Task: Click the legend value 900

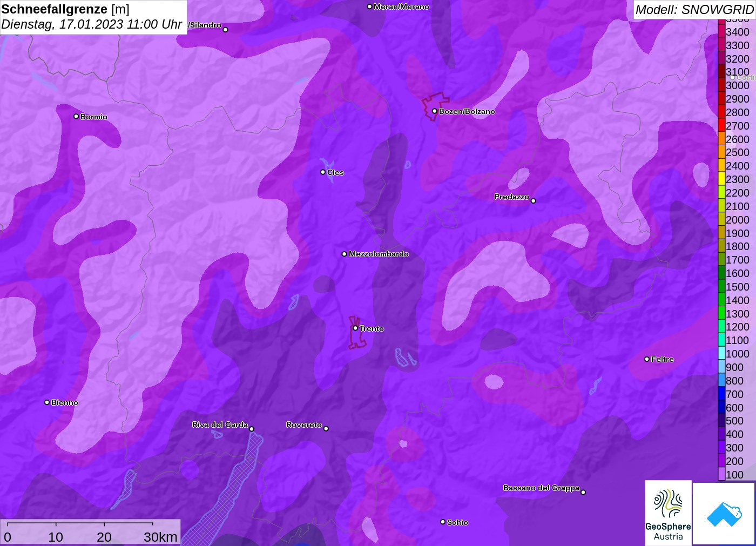Action: [x=734, y=367]
